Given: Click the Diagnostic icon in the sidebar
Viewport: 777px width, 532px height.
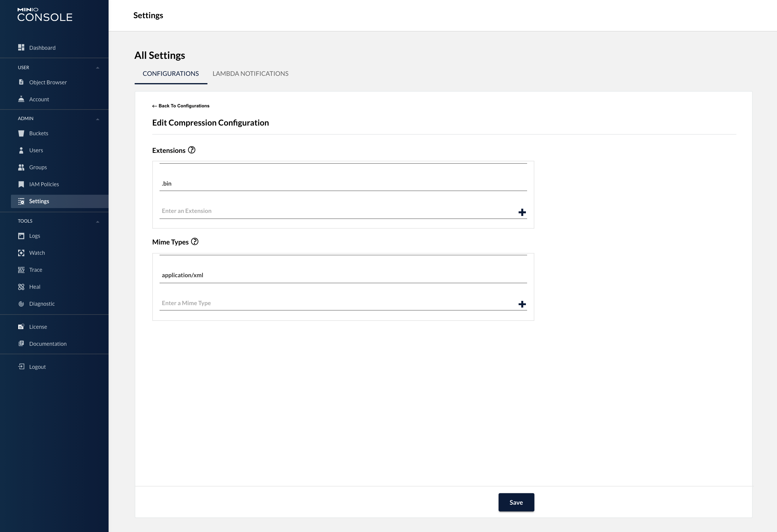Looking at the screenshot, I should click(21, 304).
